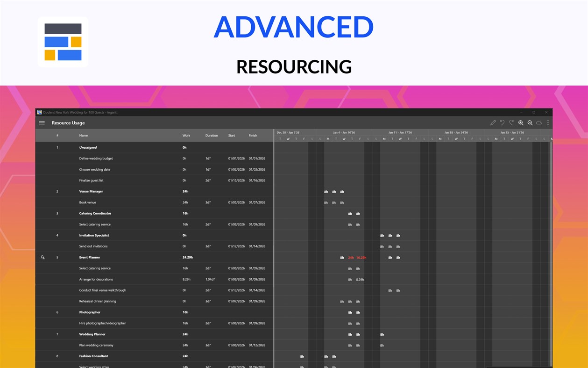
Task: Click the Ingantt app icon in the title bar
Action: 40,112
